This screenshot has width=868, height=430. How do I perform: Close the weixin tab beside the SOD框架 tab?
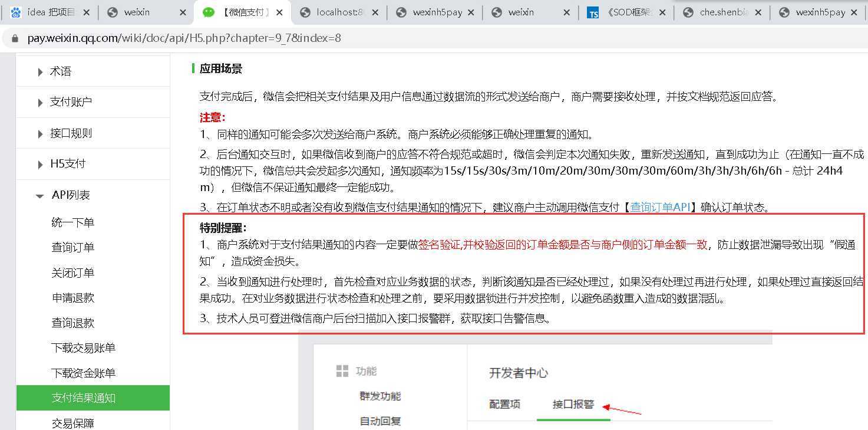pyautogui.click(x=567, y=12)
